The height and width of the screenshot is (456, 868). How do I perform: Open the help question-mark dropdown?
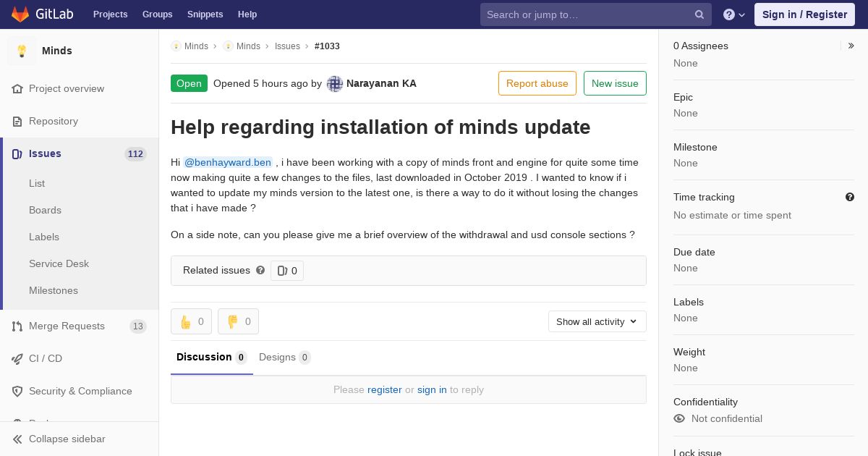pos(734,14)
